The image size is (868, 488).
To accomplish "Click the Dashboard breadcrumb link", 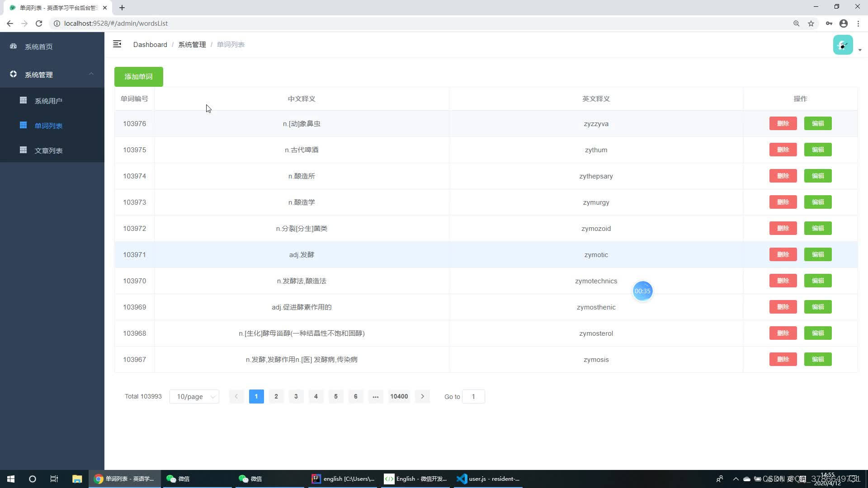I will (x=150, y=44).
